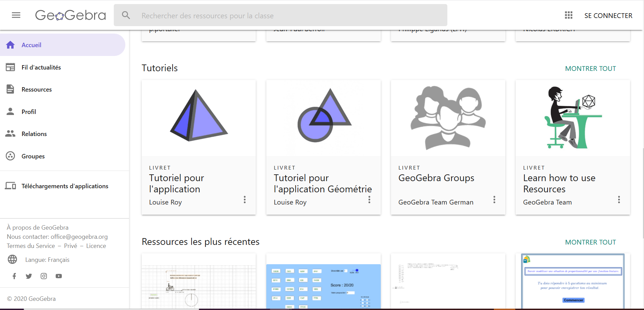The image size is (644, 310).
Task: Select the Ressources document icon
Action: (10, 89)
